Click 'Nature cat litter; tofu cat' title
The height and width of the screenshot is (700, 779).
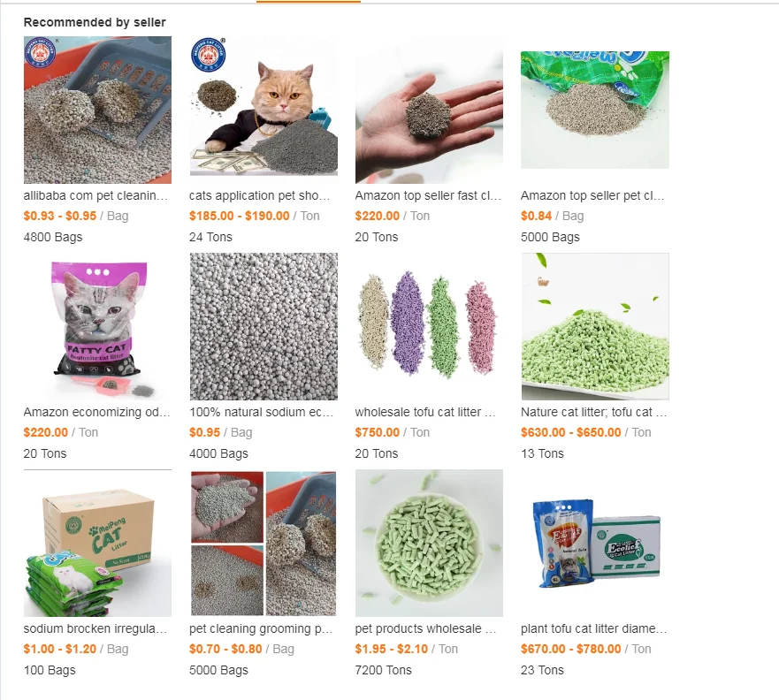[x=593, y=412]
